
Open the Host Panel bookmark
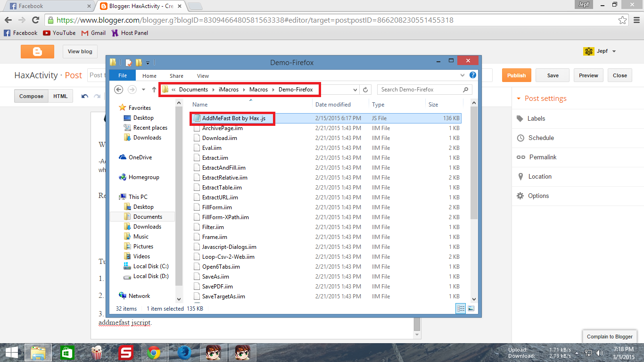click(x=130, y=33)
